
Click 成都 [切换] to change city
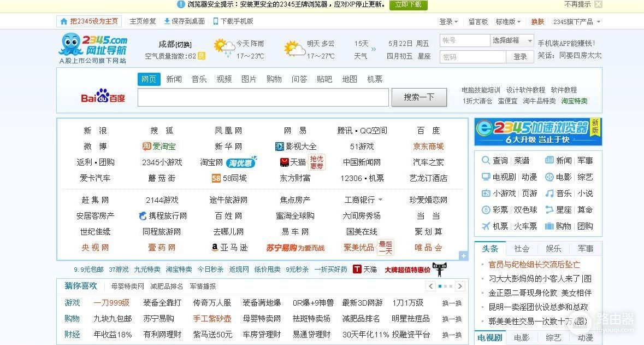coord(175,44)
